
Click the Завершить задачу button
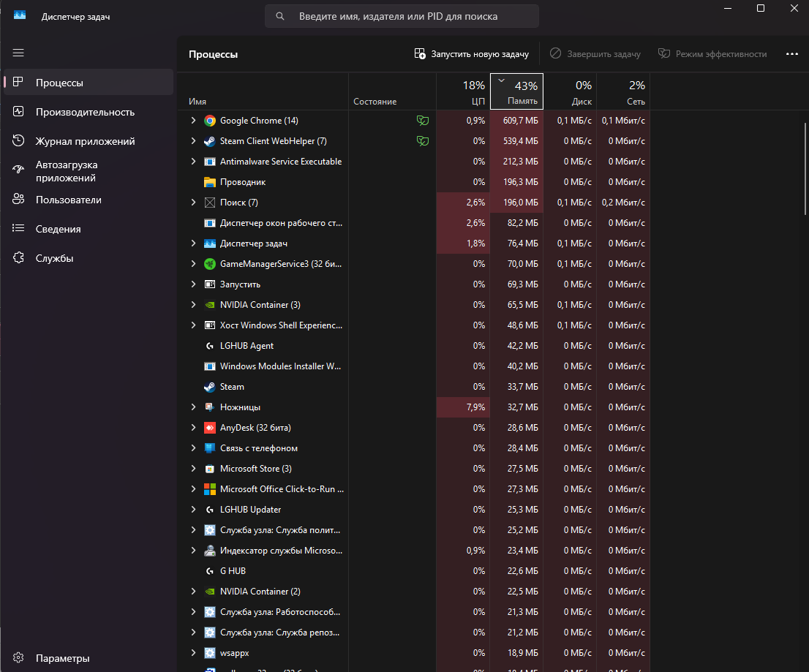595,53
